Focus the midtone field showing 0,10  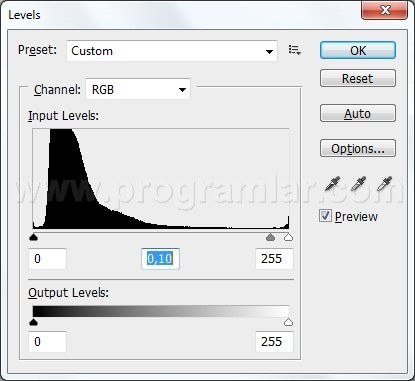pos(160,259)
